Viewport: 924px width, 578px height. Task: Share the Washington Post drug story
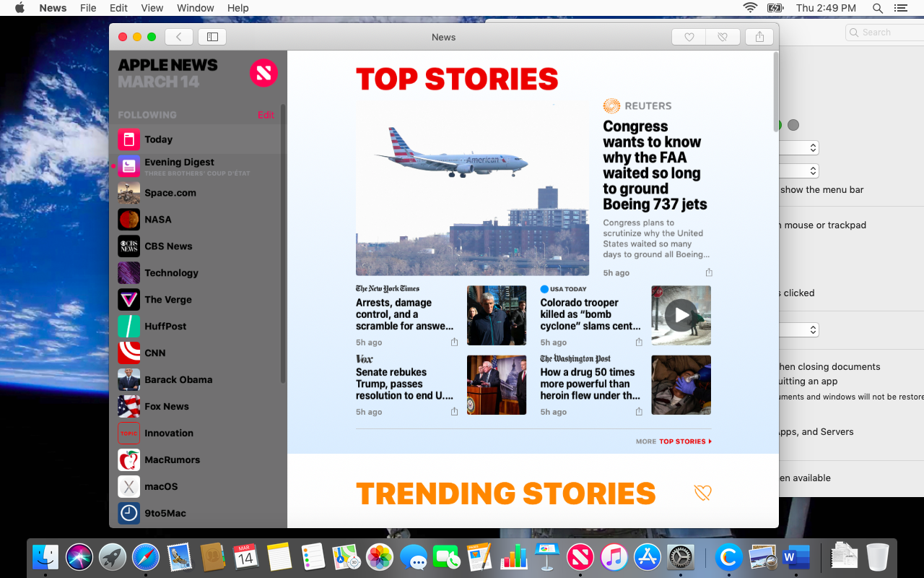639,412
